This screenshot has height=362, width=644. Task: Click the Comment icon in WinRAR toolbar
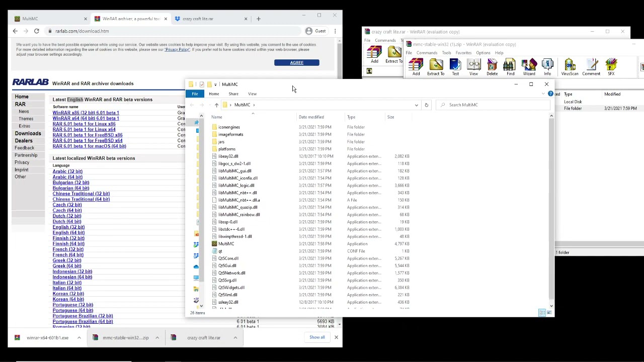coord(591,67)
